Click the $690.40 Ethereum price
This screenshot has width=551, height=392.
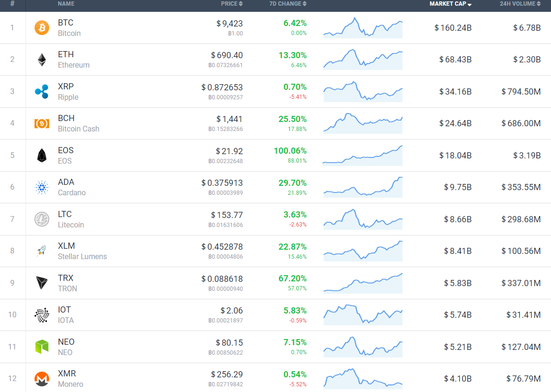[227, 55]
